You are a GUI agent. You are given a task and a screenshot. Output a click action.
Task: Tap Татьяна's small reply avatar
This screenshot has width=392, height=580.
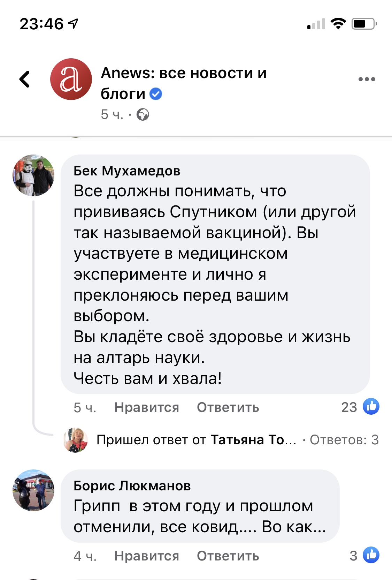coord(76,440)
